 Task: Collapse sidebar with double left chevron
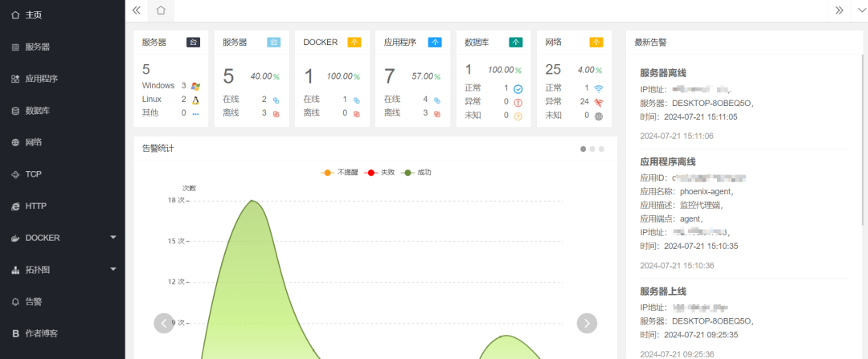136,10
